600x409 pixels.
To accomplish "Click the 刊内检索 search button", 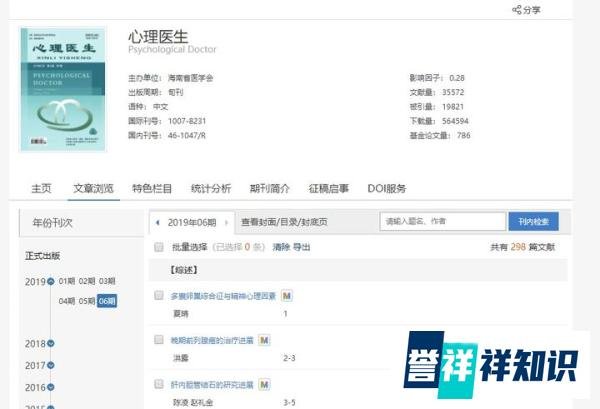I will point(533,221).
